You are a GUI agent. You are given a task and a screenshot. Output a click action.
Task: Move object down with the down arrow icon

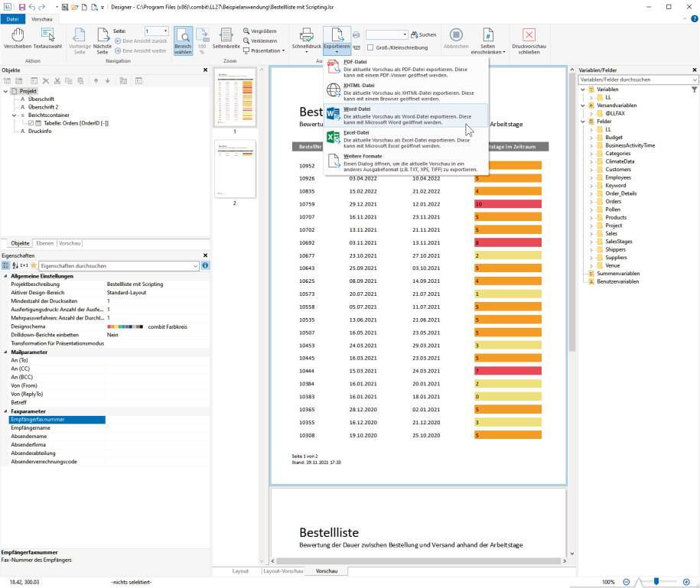[108, 81]
